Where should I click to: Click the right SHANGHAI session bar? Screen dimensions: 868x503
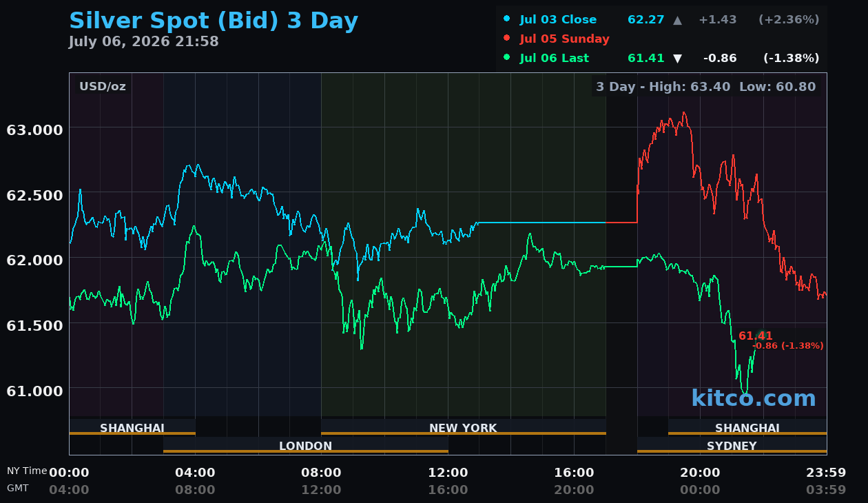click(x=747, y=427)
